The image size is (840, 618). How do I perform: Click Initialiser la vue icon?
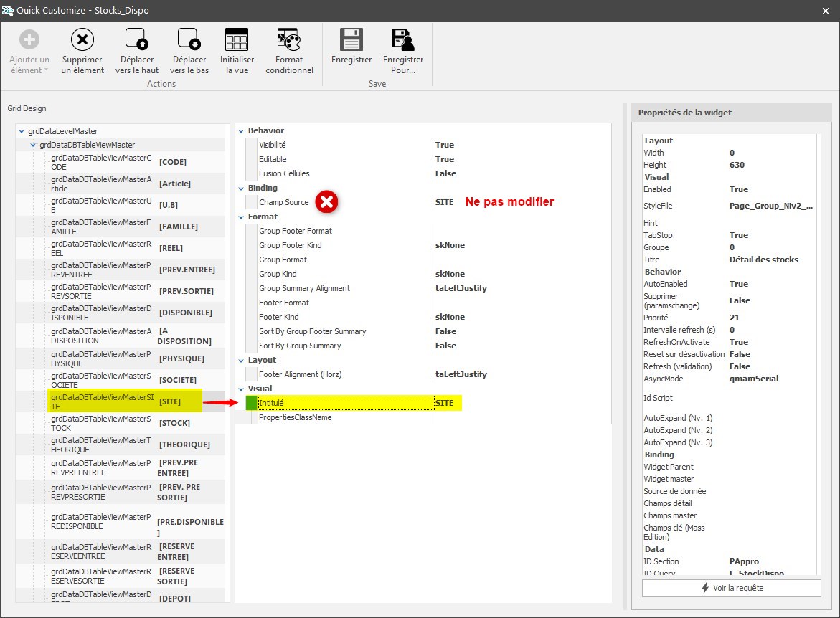[237, 40]
